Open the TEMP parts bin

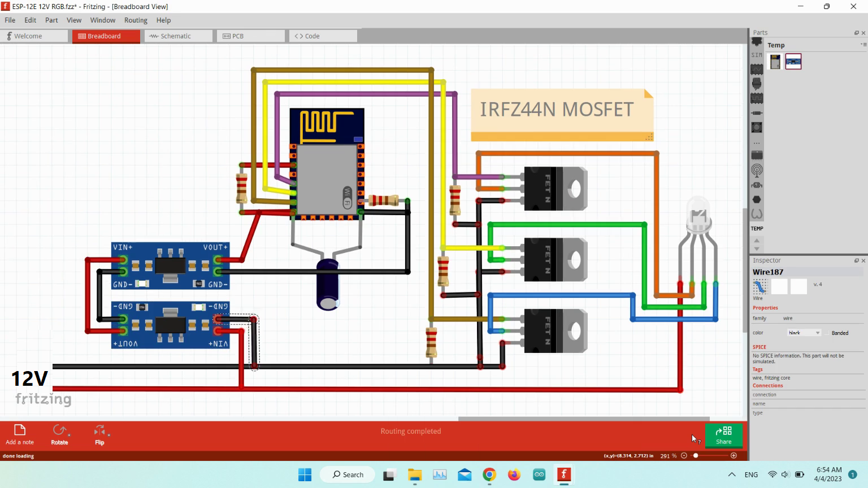click(x=757, y=229)
